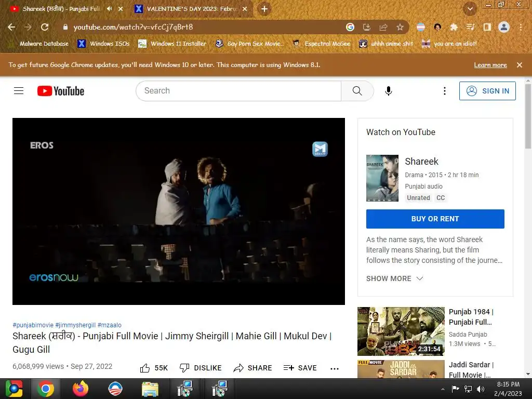The width and height of the screenshot is (532, 399).
Task: Open the media control icon in toolbar
Action: pyautogui.click(x=470, y=27)
